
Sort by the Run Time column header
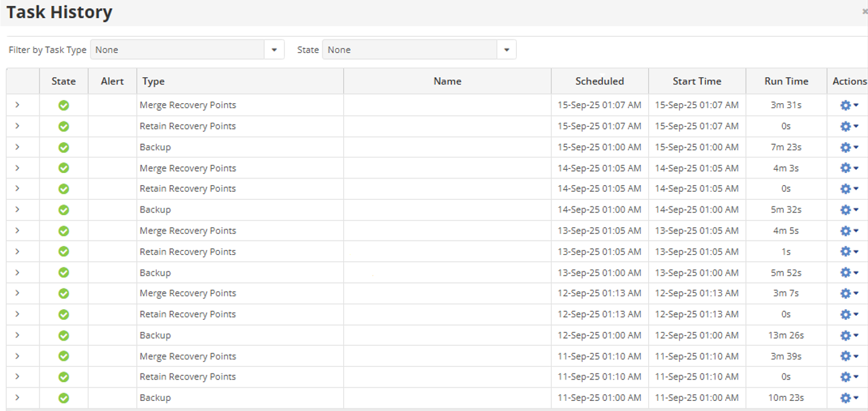click(786, 81)
